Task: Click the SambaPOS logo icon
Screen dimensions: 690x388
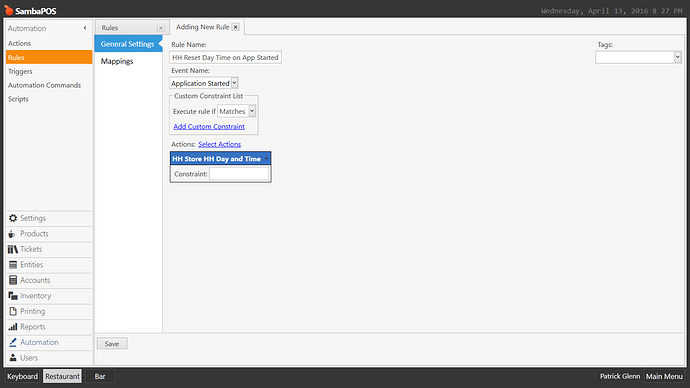Action: point(9,10)
